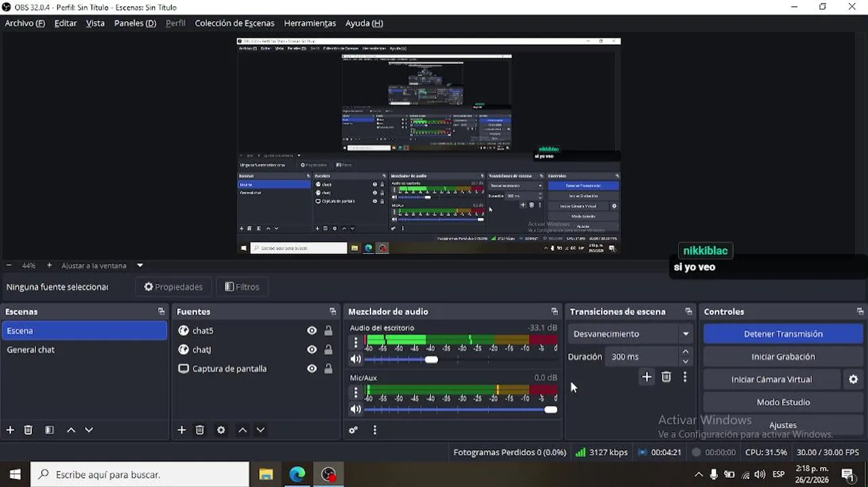Remove scene transition trash icon

pos(666,377)
